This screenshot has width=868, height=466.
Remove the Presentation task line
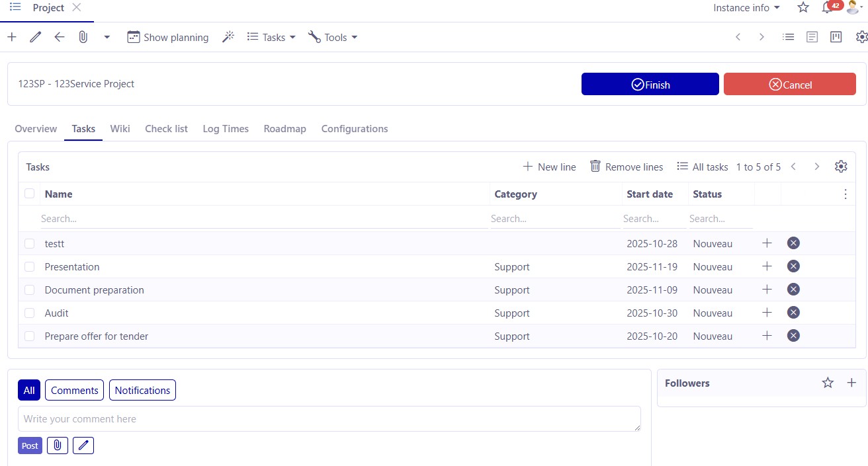[x=793, y=266]
